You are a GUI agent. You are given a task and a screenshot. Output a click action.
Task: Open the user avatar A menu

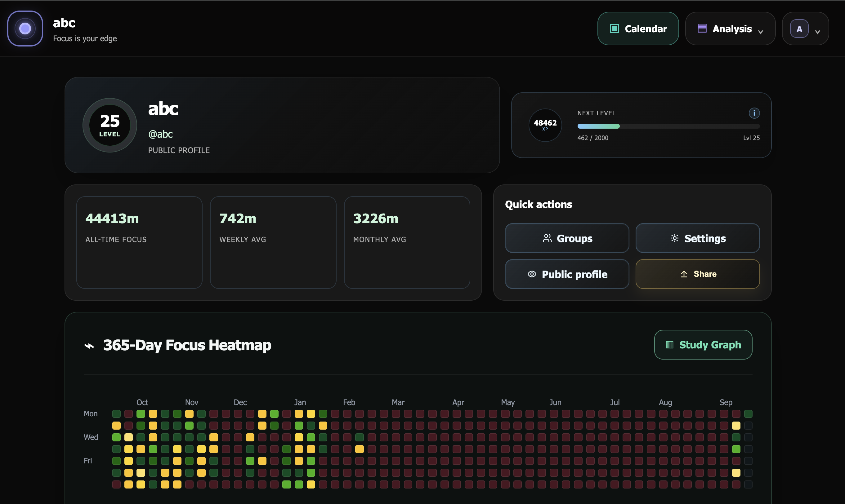(805, 29)
